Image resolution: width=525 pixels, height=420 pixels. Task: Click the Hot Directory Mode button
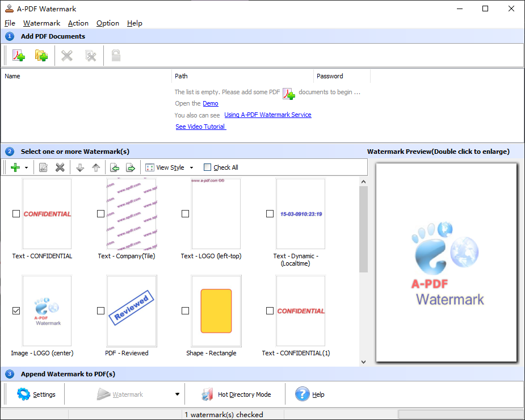point(237,394)
